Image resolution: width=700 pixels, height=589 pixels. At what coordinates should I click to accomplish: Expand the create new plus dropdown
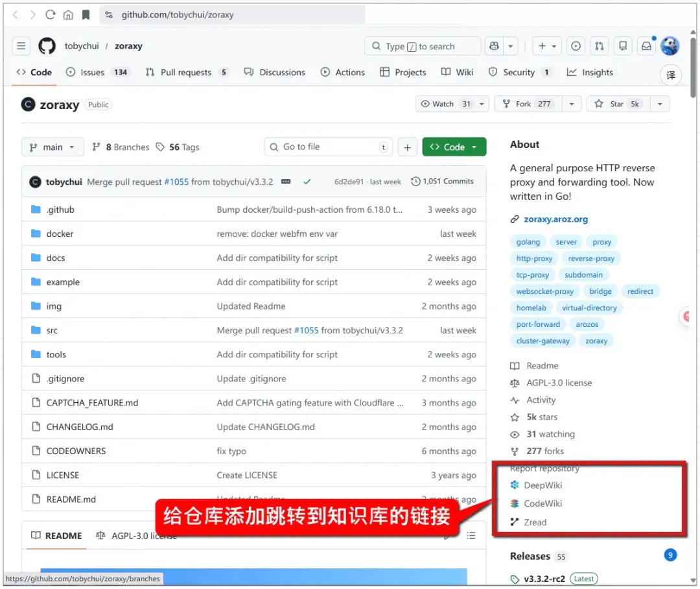pos(547,46)
